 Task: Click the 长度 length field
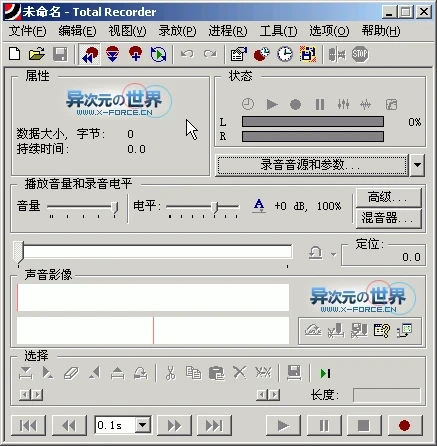387,395
